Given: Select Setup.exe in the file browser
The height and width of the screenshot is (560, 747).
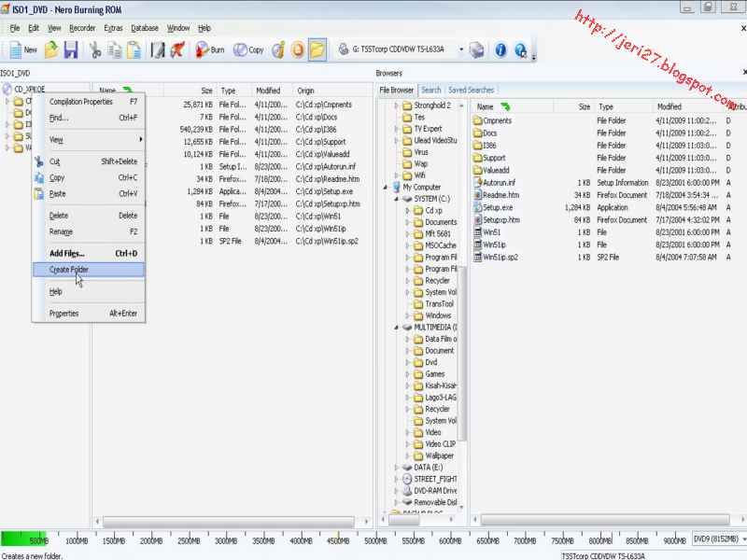Looking at the screenshot, I should [x=493, y=207].
